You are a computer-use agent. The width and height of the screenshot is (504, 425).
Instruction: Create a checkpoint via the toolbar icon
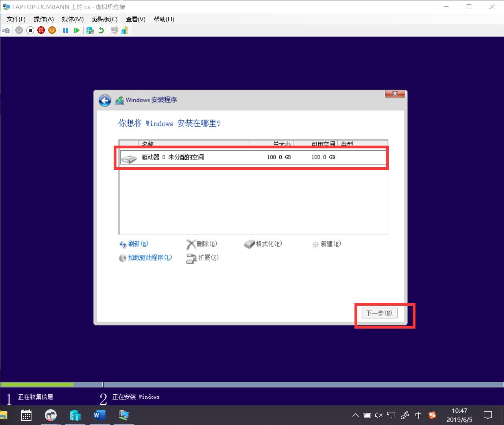pyautogui.click(x=90, y=30)
